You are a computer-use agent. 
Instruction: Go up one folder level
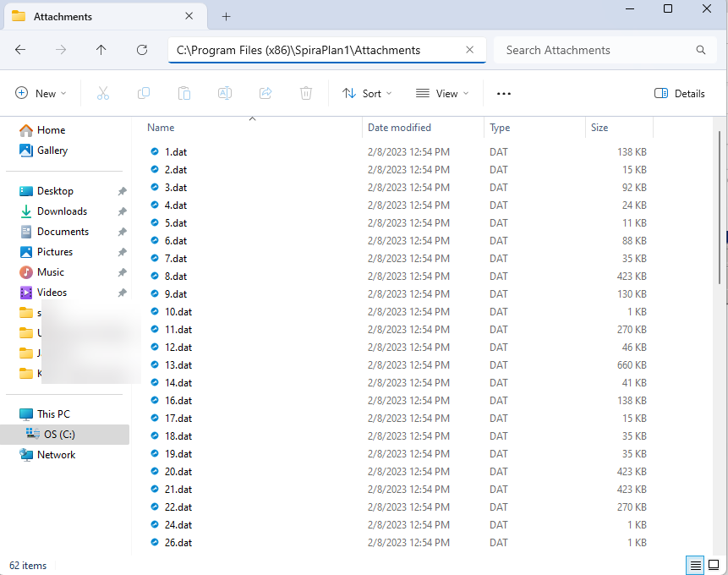[101, 50]
